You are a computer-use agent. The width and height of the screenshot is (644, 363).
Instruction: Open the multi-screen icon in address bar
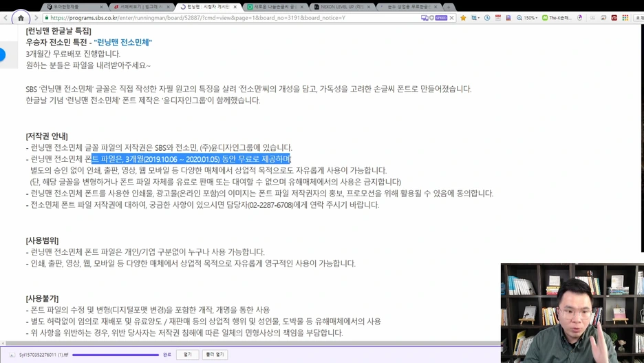tap(425, 18)
